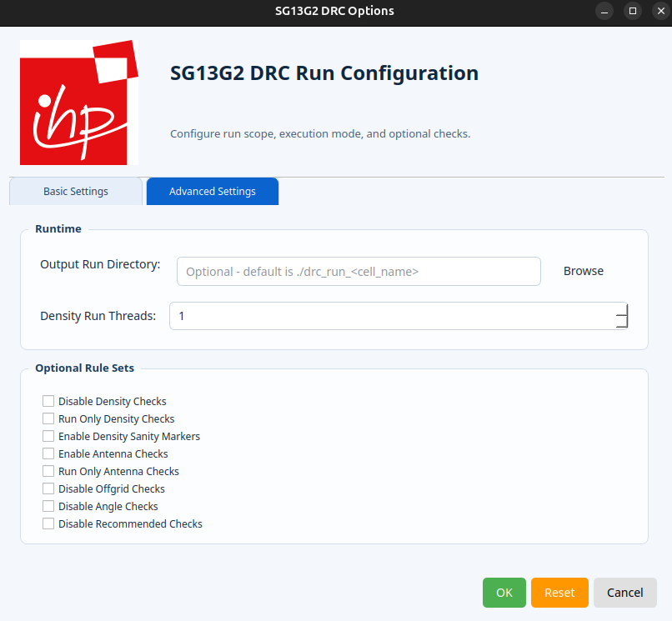
Task: Cancel the DRC options dialog
Action: [624, 593]
